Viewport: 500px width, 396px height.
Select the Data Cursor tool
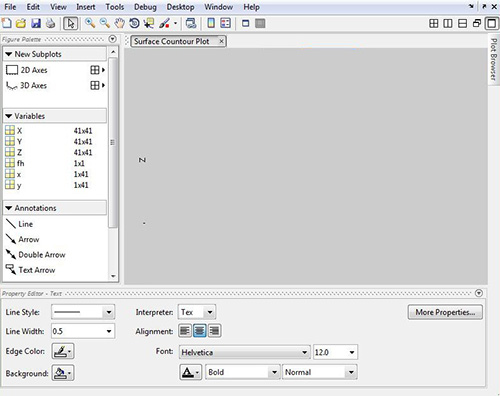pos(149,23)
